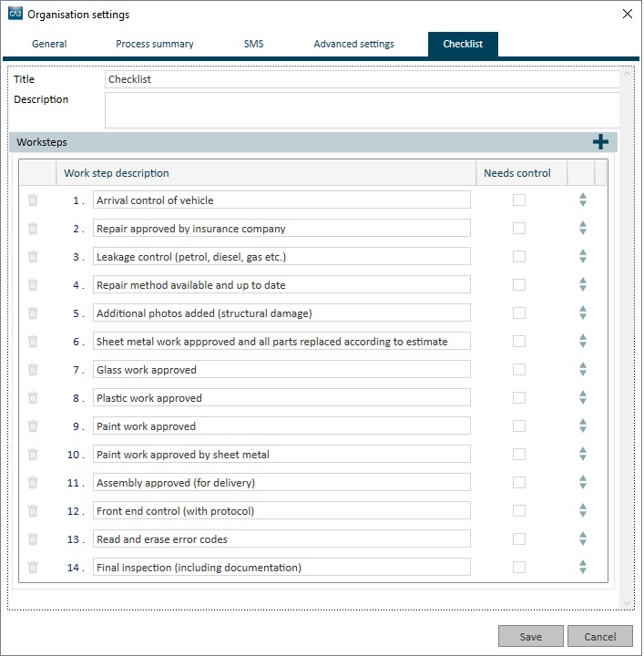Move "Read and erase error codes" down
The image size is (644, 656).
coord(583,543)
